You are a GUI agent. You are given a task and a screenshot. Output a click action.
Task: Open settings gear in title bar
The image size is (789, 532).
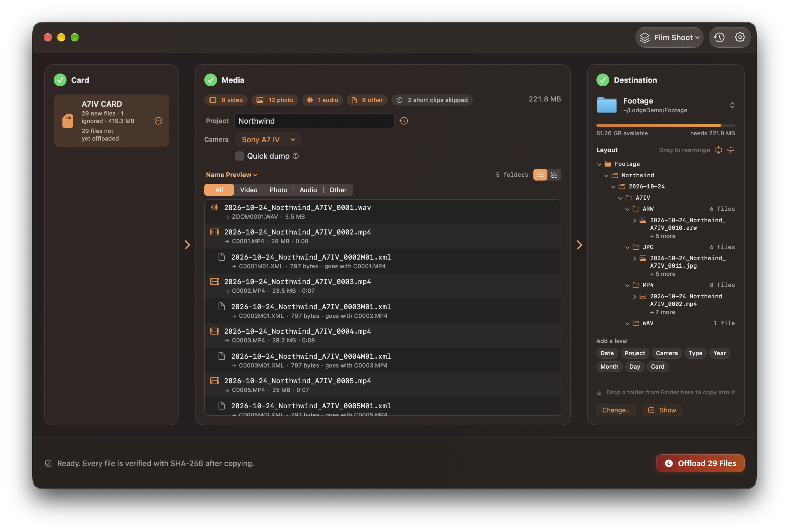(x=739, y=37)
